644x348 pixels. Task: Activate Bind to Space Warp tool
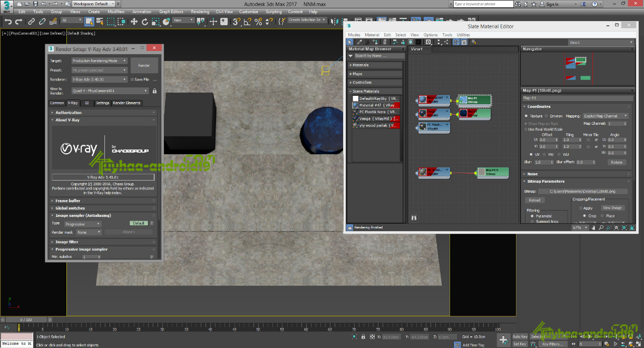[x=53, y=22]
